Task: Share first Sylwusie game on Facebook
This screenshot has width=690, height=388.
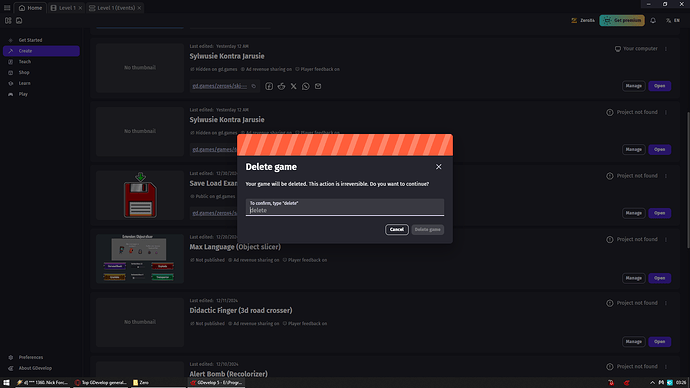Action: [269, 86]
